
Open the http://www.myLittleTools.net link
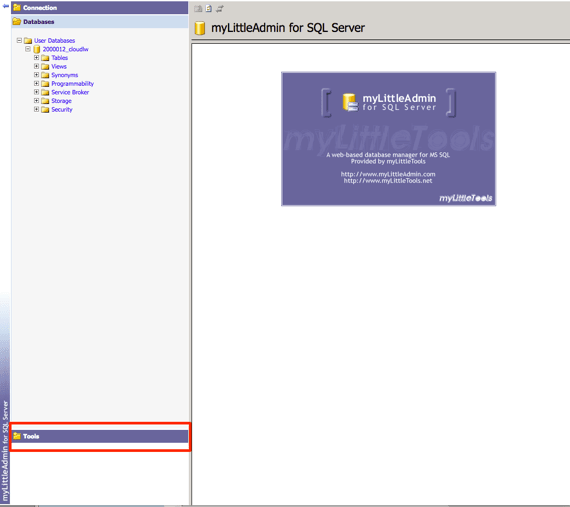[388, 181]
